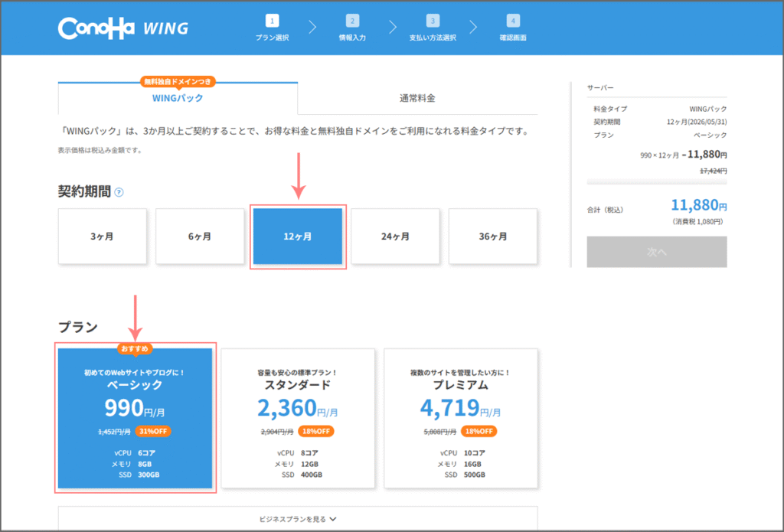The width and height of the screenshot is (784, 532).
Task: Click 料金タイプ WINGパック value in summary
Action: [x=708, y=109]
